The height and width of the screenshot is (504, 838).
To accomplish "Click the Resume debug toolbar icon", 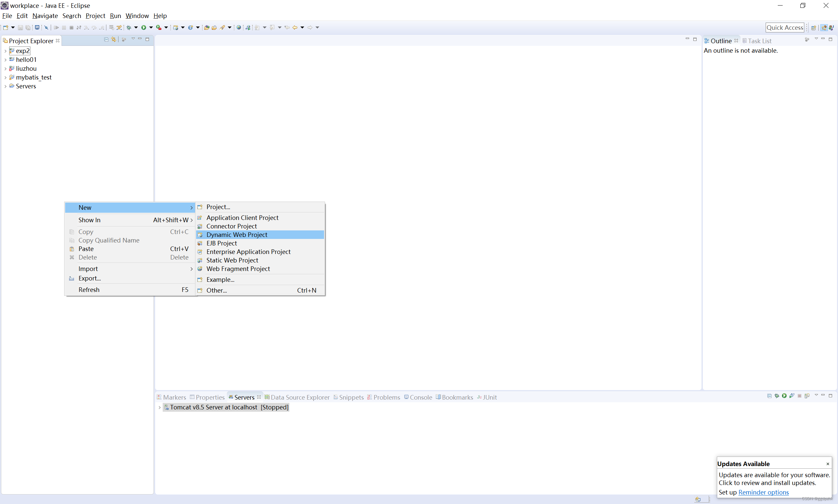I will 56,27.
